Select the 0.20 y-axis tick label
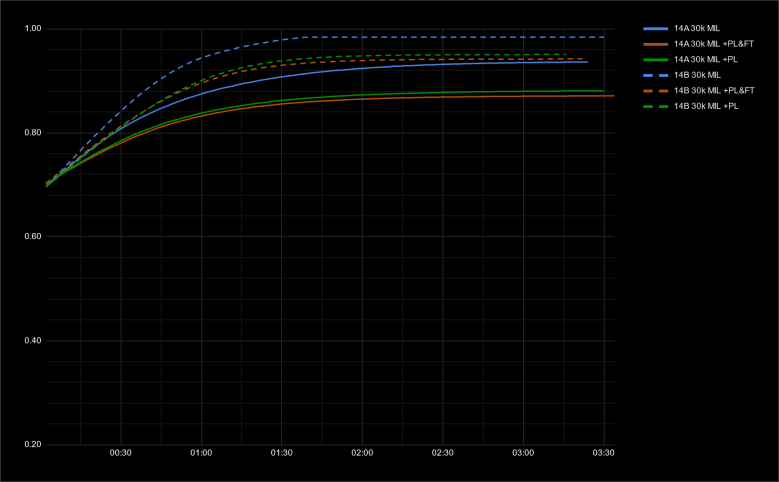The image size is (779, 482). (32, 445)
